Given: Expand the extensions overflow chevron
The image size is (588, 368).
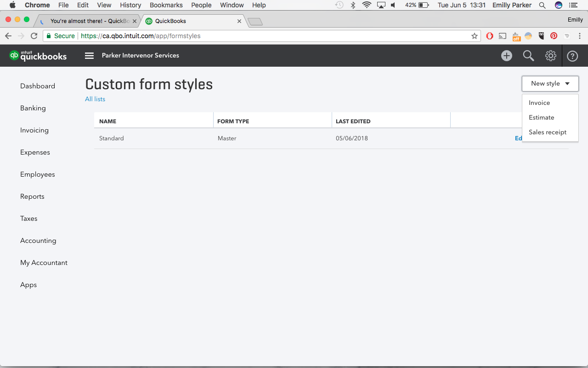Looking at the screenshot, I should click(566, 35).
